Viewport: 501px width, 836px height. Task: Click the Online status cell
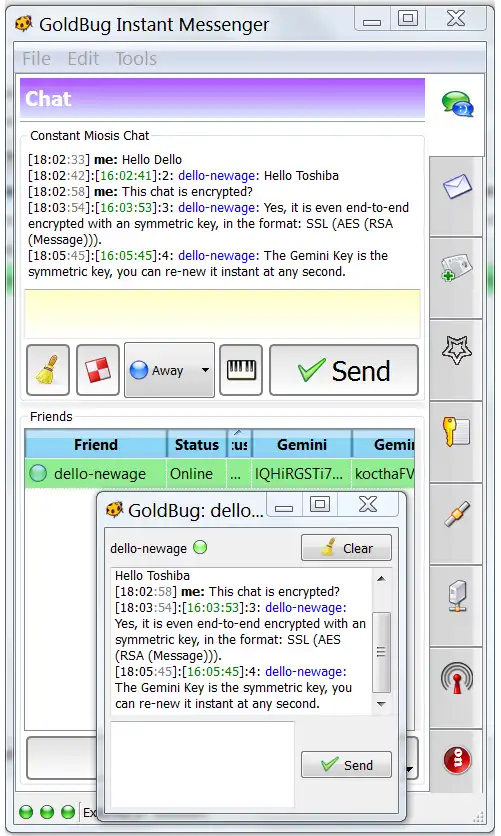(197, 473)
